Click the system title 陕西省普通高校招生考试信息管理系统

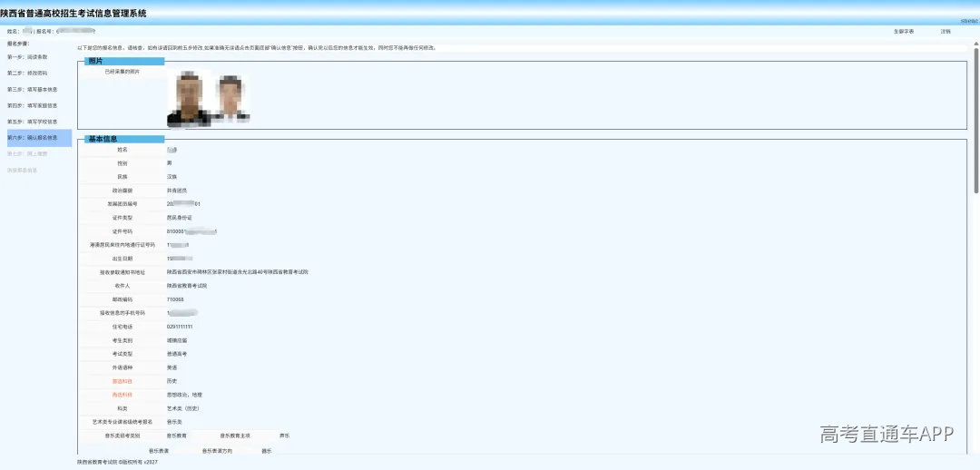pyautogui.click(x=73, y=13)
